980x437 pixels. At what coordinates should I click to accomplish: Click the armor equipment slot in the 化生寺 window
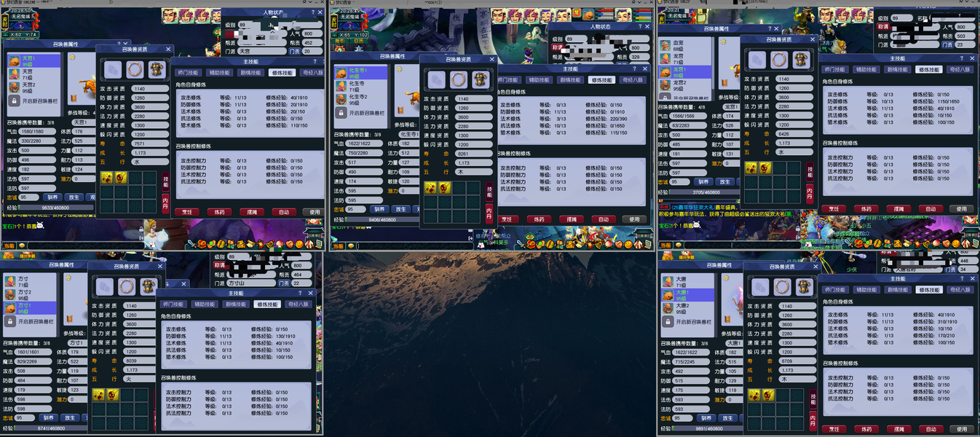click(481, 79)
